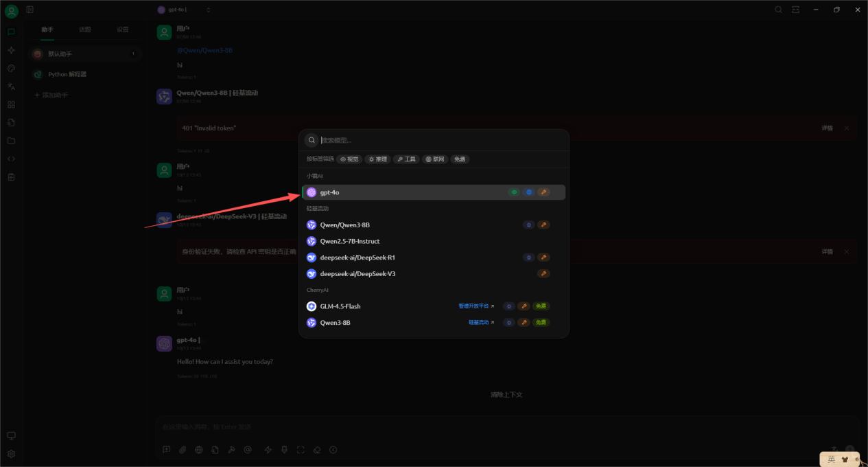The image size is (868, 467).
Task: Select Qwen3-8B under CherryAI
Action: point(434,323)
